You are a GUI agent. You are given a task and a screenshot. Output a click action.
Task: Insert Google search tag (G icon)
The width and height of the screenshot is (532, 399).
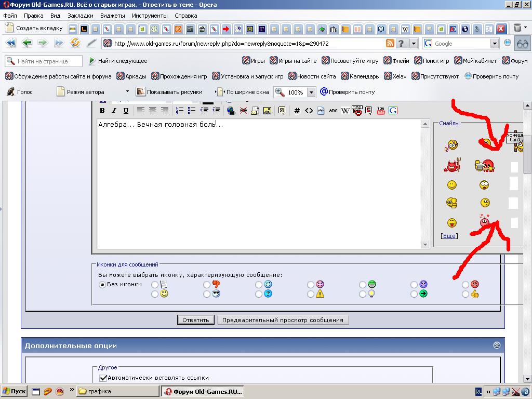pos(393,111)
